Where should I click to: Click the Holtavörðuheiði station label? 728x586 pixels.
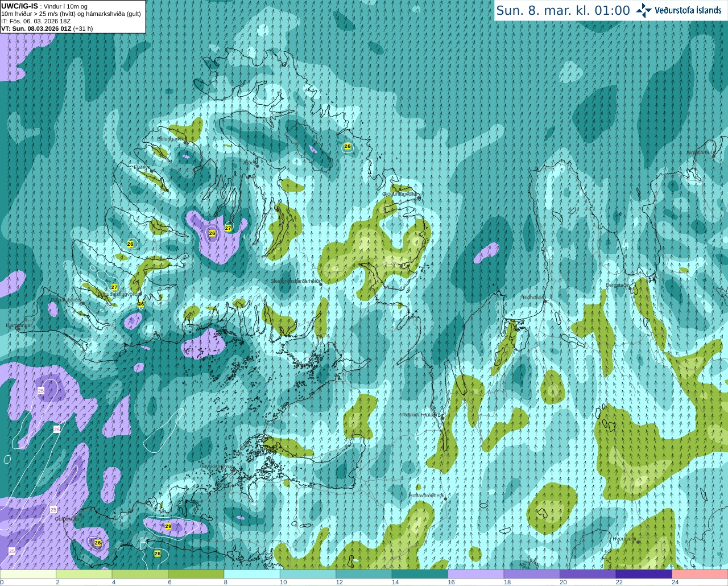pos(427,496)
